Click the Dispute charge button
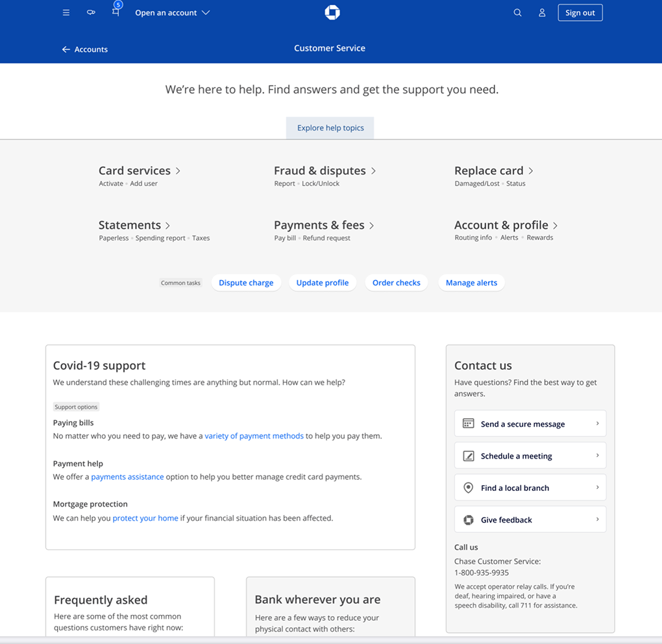 246,283
